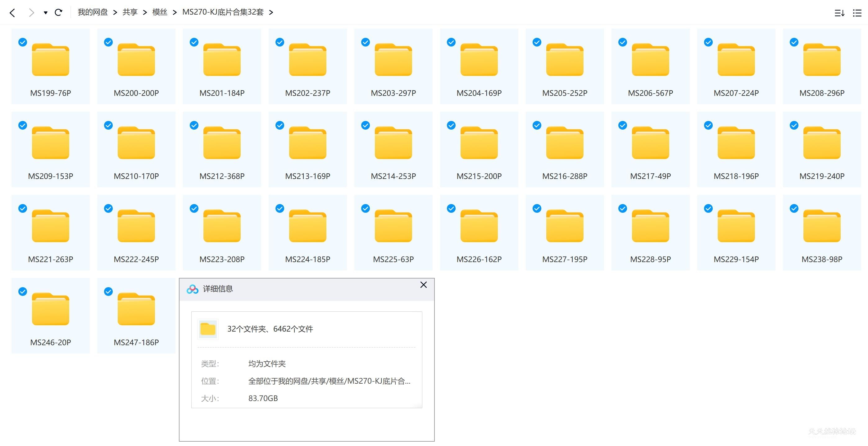Select the MS214-253P folder thumbnail
The width and height of the screenshot is (868, 446).
(x=393, y=143)
